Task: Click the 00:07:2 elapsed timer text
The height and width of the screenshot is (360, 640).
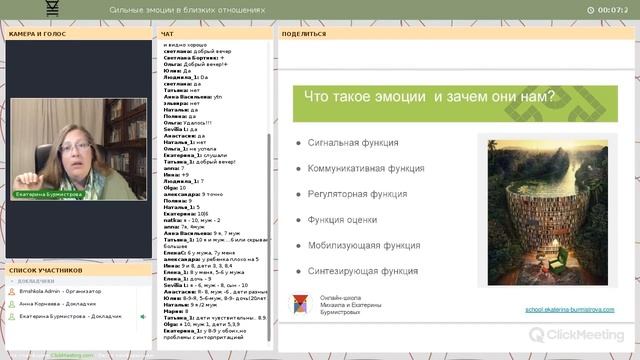Action: [x=613, y=10]
